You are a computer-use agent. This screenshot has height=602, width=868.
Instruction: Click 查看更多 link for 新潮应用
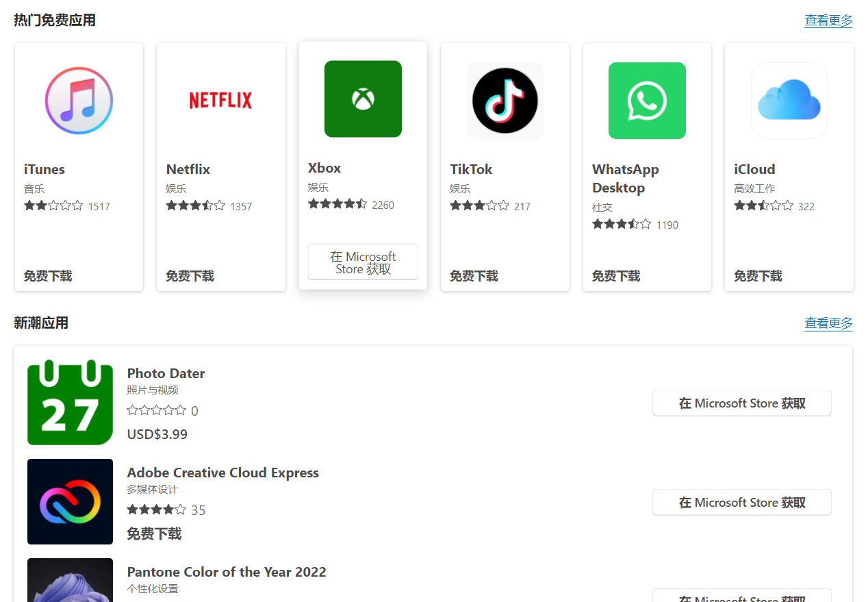(828, 323)
